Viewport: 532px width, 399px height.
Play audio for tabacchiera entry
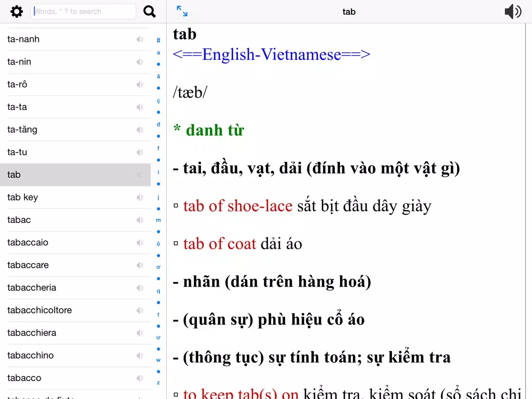pyautogui.click(x=140, y=333)
